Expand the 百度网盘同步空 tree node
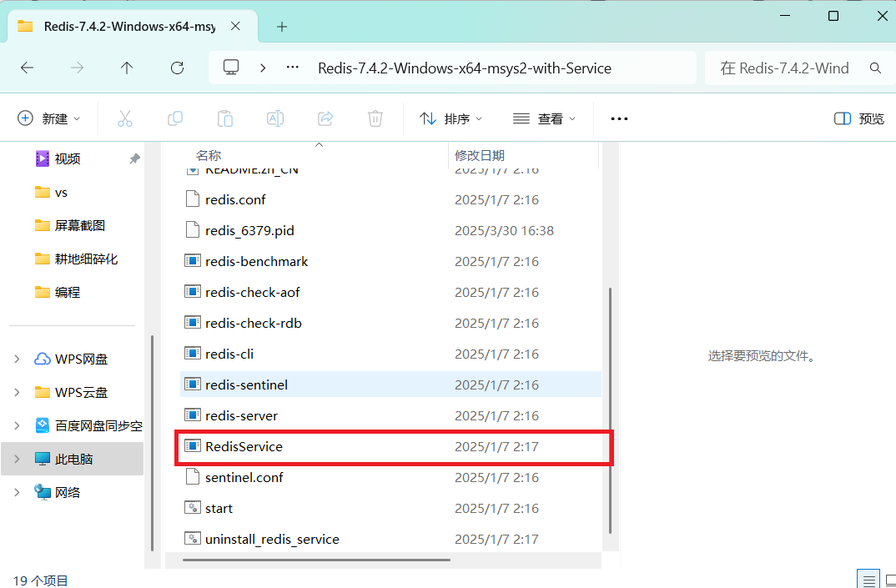 click(x=17, y=425)
